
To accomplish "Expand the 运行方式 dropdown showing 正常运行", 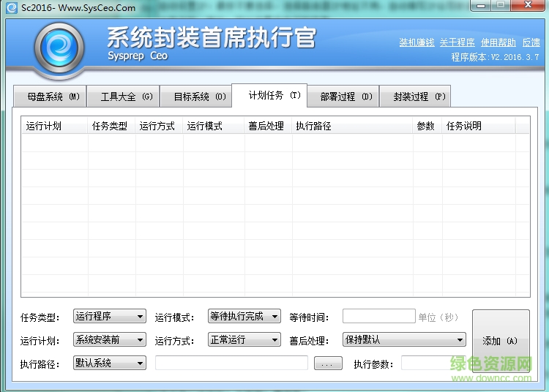I will click(x=244, y=339).
